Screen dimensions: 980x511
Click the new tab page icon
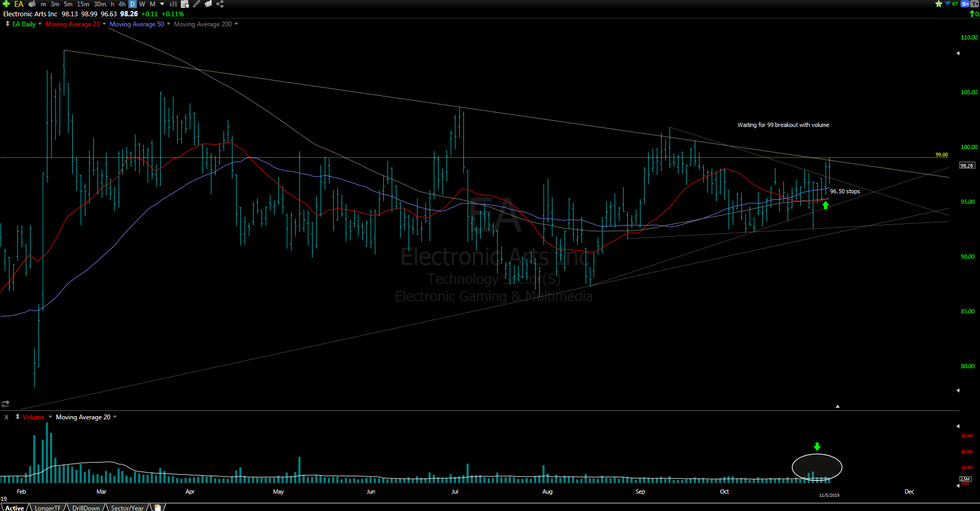tap(157, 508)
